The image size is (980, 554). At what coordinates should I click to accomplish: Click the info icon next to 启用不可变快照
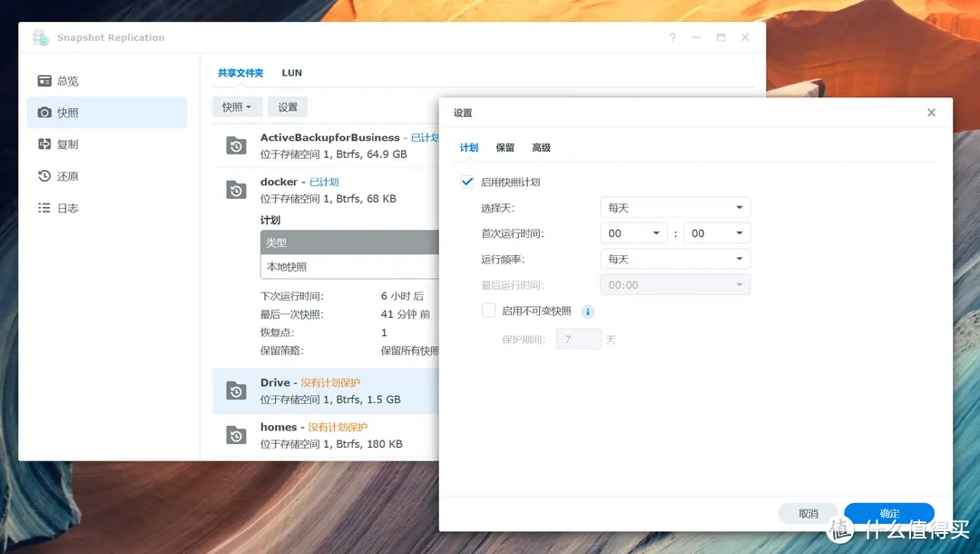(x=587, y=311)
